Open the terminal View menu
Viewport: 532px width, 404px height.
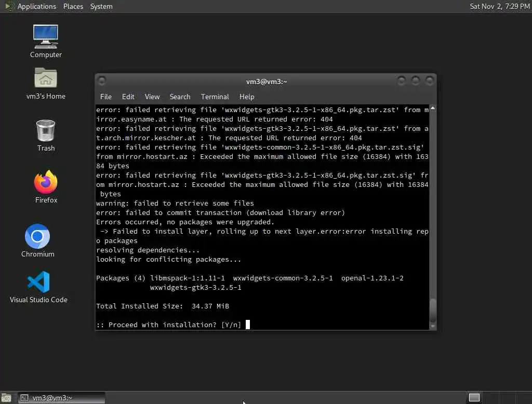coord(152,97)
